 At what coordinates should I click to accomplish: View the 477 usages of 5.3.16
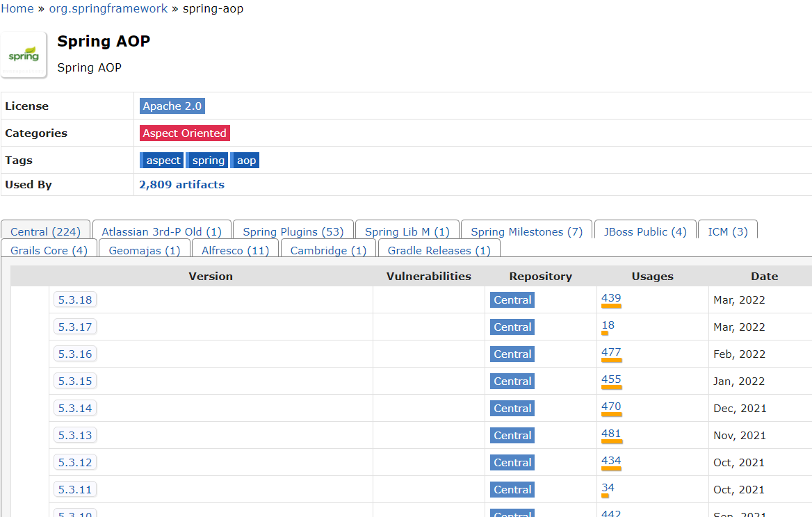pos(611,352)
